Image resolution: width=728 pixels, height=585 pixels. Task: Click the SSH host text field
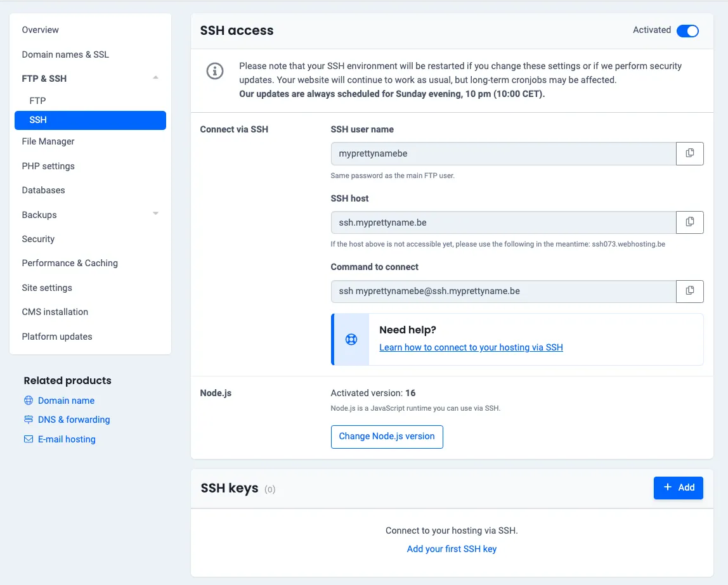point(503,222)
